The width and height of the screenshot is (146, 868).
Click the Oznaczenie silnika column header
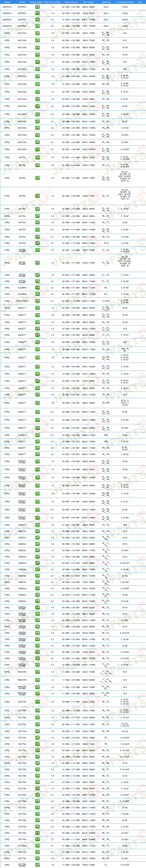125,2
